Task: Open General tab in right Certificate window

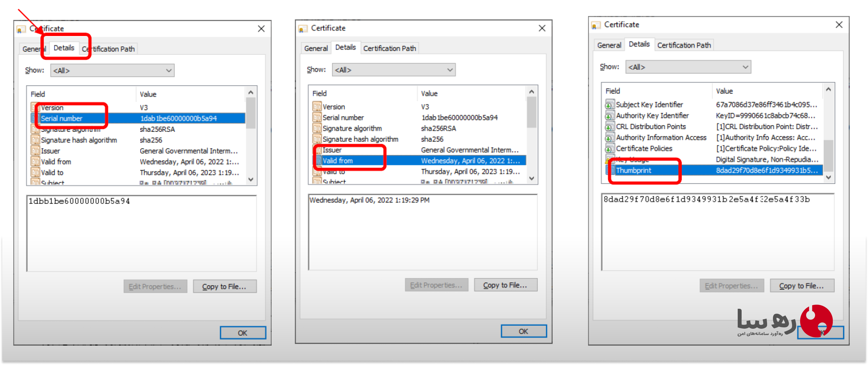Action: pyautogui.click(x=609, y=45)
